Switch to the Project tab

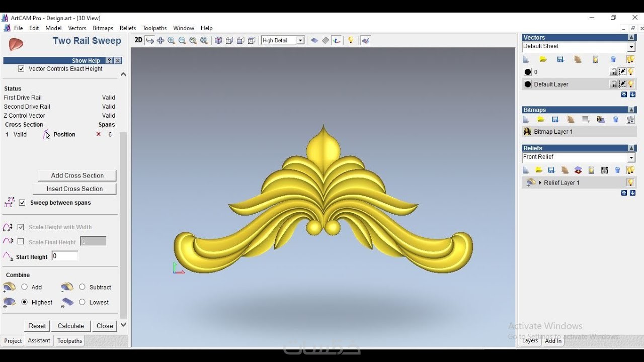tap(13, 341)
